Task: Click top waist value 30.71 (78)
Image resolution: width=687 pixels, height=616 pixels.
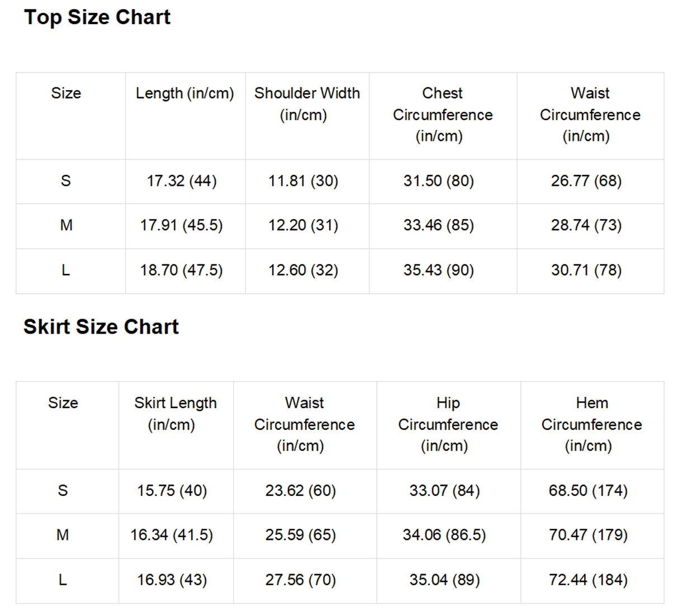Action: point(586,271)
